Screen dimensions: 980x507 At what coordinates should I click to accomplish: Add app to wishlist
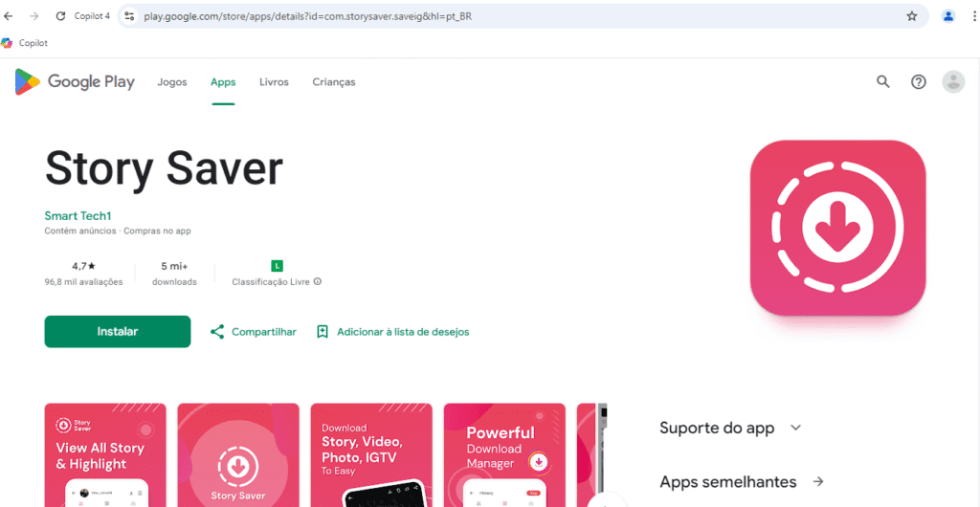pos(392,332)
